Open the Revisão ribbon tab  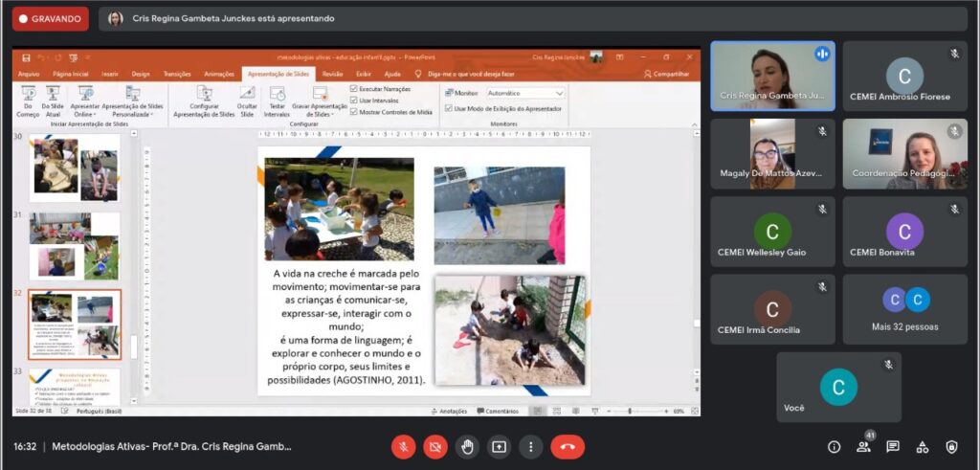tap(332, 74)
